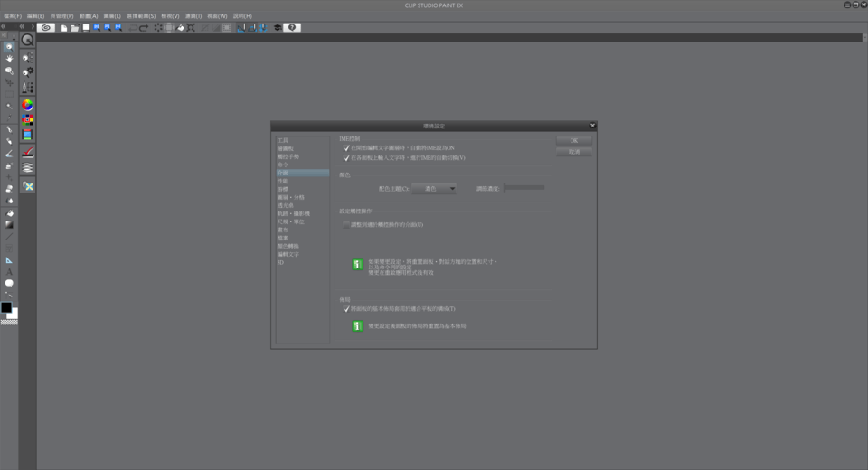
Task: Collapse the tool palette with double-chevron arrow
Action: click(x=4, y=26)
